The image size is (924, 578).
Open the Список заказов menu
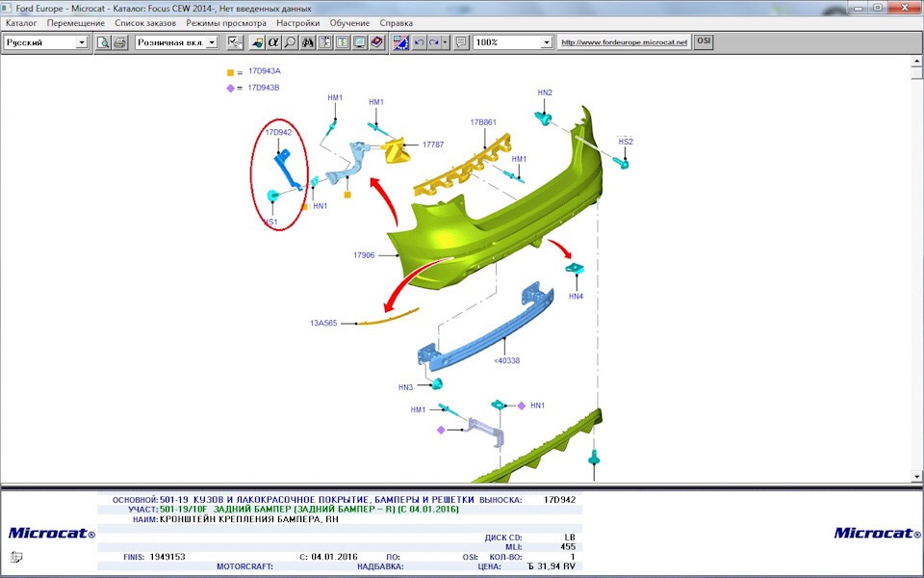click(x=145, y=23)
